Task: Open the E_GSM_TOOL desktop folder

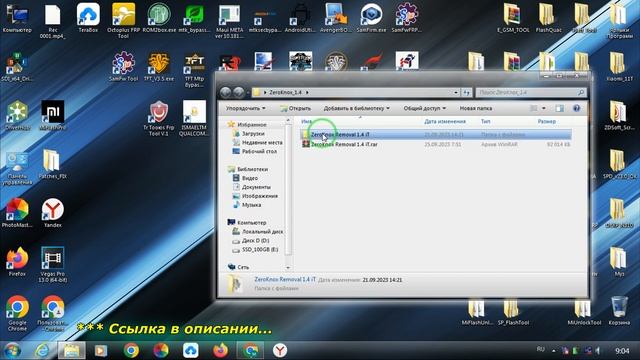Action: tap(513, 18)
